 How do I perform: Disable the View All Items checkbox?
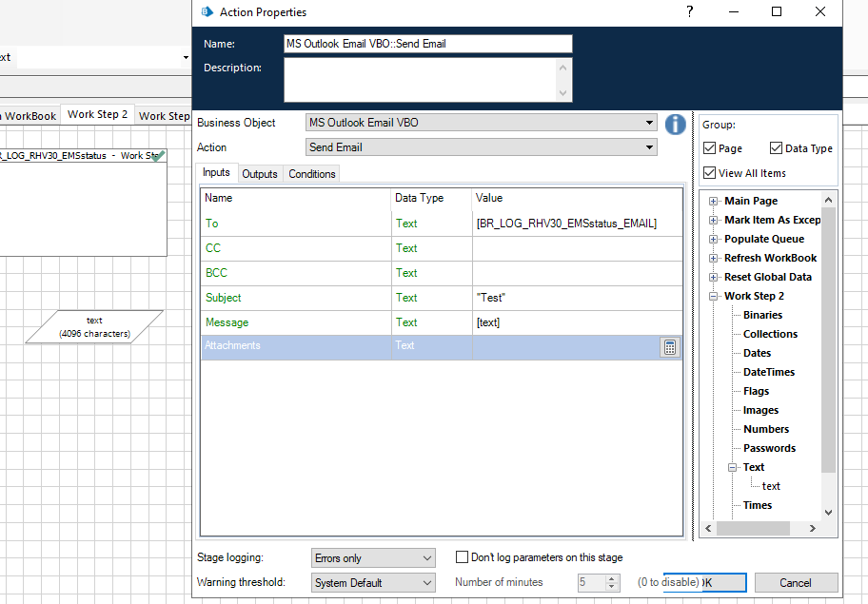(x=710, y=173)
